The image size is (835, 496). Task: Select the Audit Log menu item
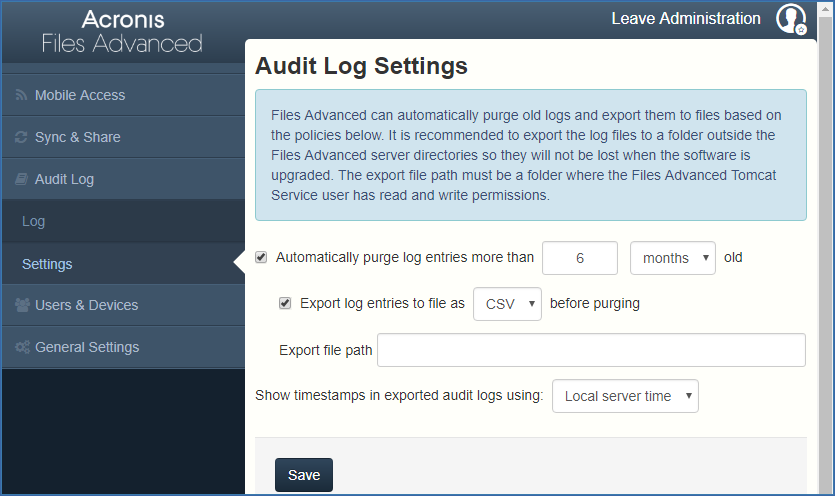coord(124,179)
